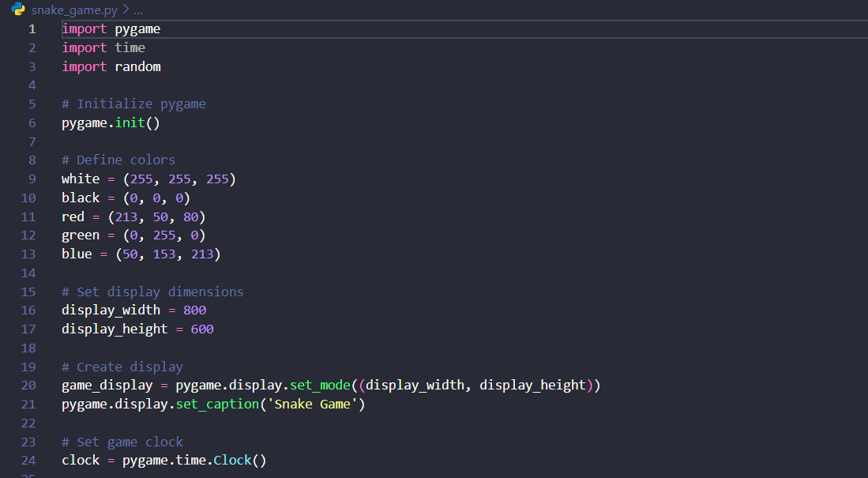Click the comment "# Initialize pygame"
Image resolution: width=868 pixels, height=478 pixels.
133,104
